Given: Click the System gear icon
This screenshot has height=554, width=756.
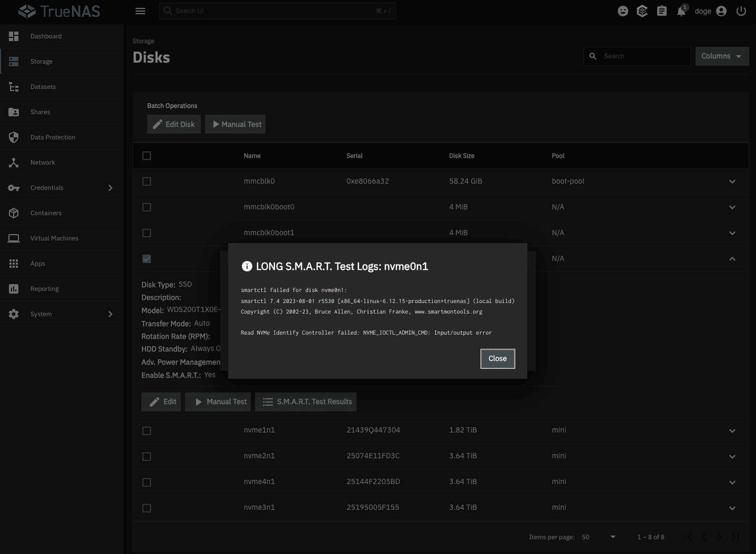Looking at the screenshot, I should coord(14,314).
